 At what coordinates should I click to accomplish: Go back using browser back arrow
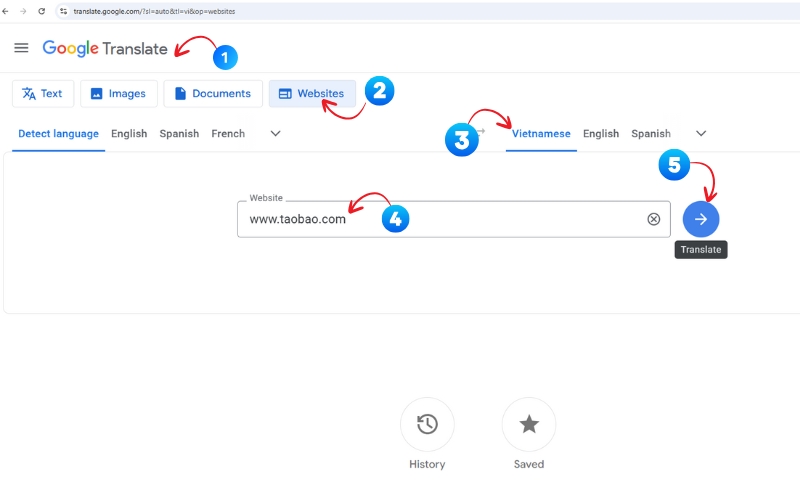5,11
